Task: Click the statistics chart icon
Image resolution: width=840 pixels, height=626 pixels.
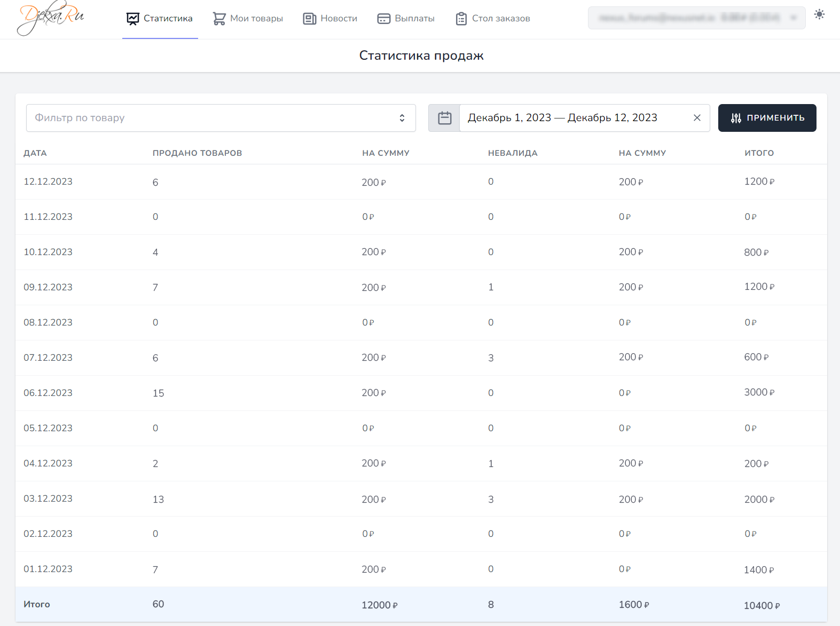Action: (x=133, y=19)
